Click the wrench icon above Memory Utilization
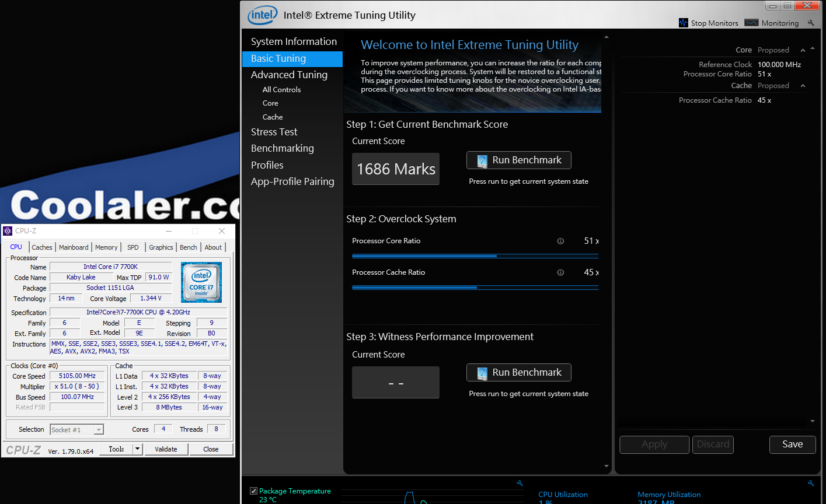This screenshot has width=826, height=504. tap(811, 483)
